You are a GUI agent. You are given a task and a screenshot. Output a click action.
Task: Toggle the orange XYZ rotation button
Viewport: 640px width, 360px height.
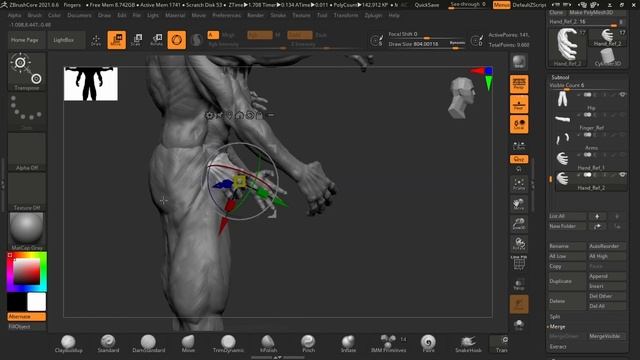click(519, 159)
